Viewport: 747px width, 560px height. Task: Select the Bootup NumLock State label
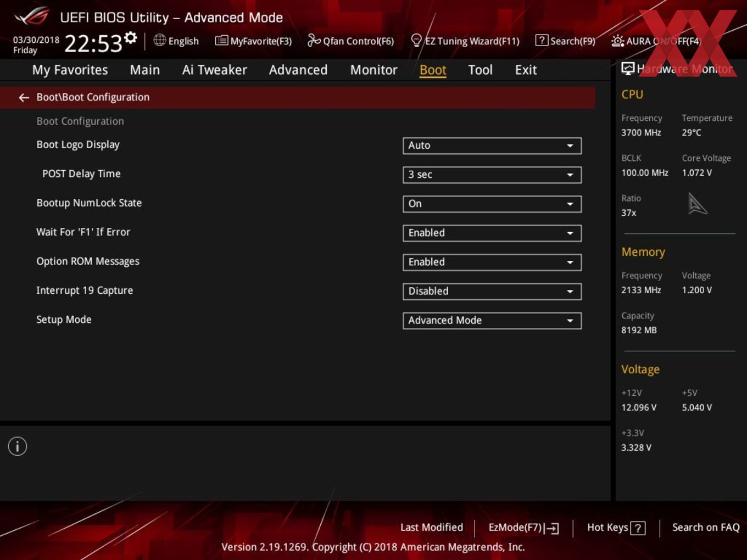(89, 203)
